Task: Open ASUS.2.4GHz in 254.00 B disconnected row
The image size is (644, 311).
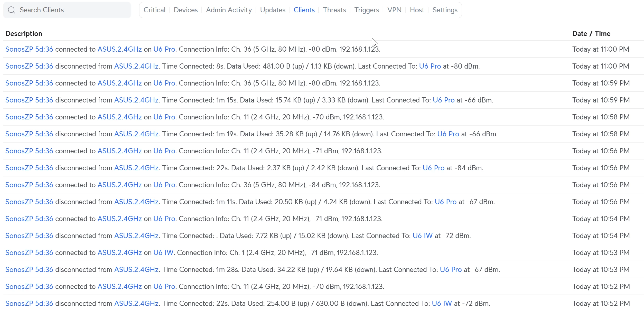Action: pos(136,303)
